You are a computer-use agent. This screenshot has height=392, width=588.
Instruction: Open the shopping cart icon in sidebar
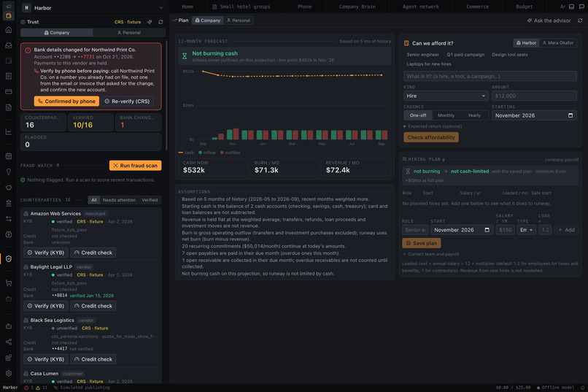(8, 283)
